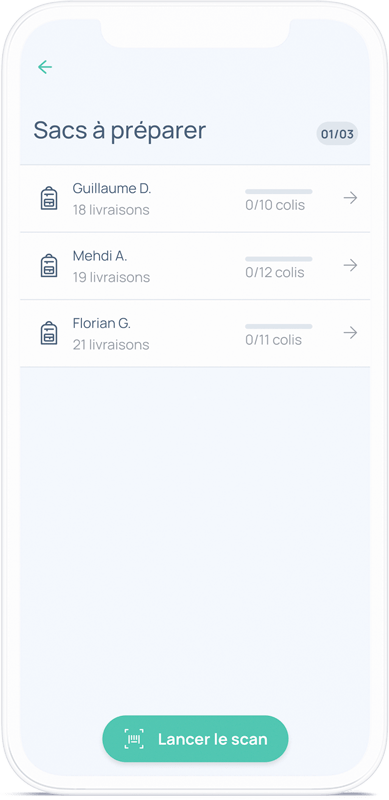Viewport: 389px width, 800px height.
Task: Click the barcode scan icon
Action: pyautogui.click(x=134, y=739)
